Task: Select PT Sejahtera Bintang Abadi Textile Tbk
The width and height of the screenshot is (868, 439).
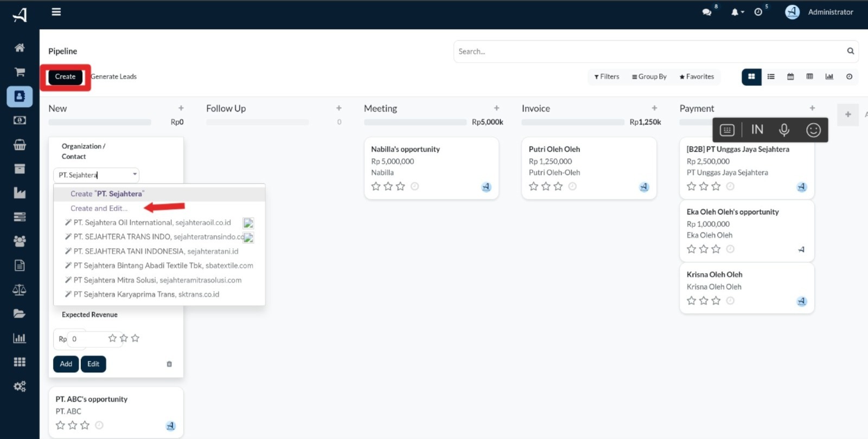Action: pos(159,266)
